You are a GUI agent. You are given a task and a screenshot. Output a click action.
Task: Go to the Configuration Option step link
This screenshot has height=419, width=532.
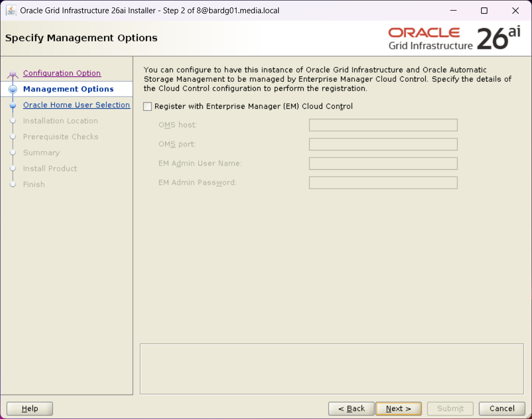click(62, 73)
